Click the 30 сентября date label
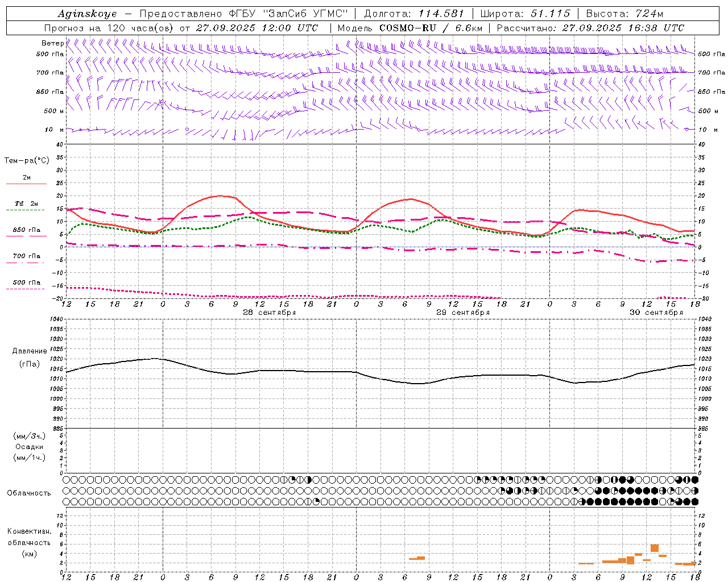This screenshot has height=582, width=728. (656, 313)
